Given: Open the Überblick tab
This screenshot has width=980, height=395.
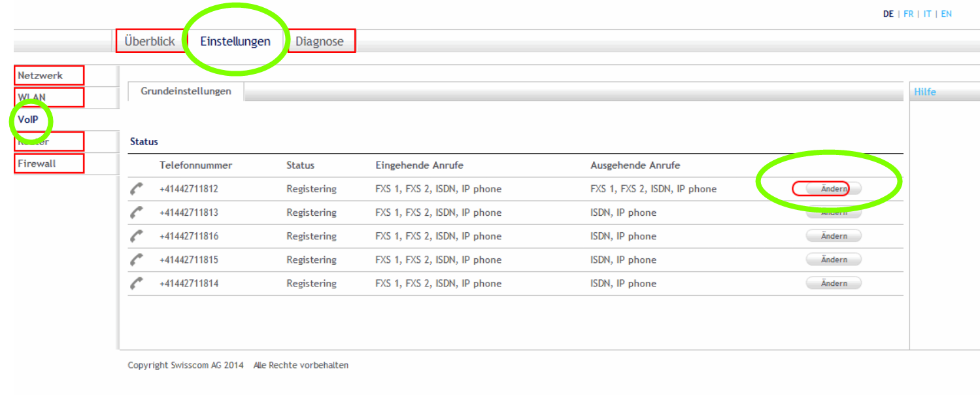Looking at the screenshot, I should 150,41.
